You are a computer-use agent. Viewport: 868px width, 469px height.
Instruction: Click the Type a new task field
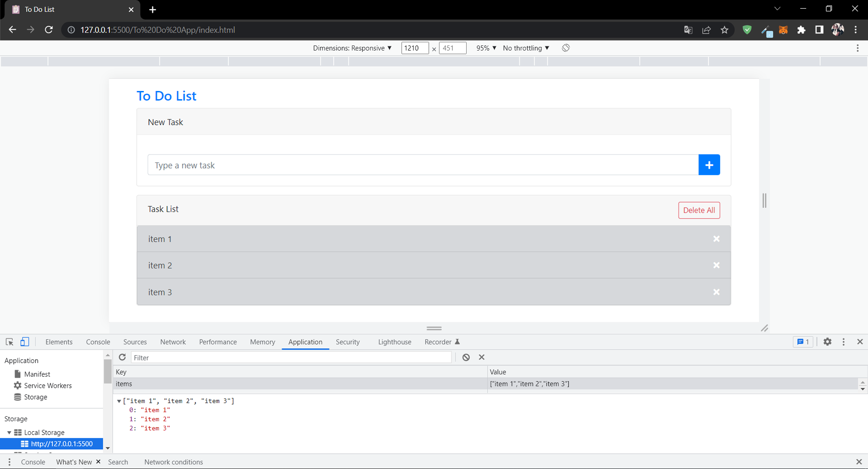coord(423,165)
